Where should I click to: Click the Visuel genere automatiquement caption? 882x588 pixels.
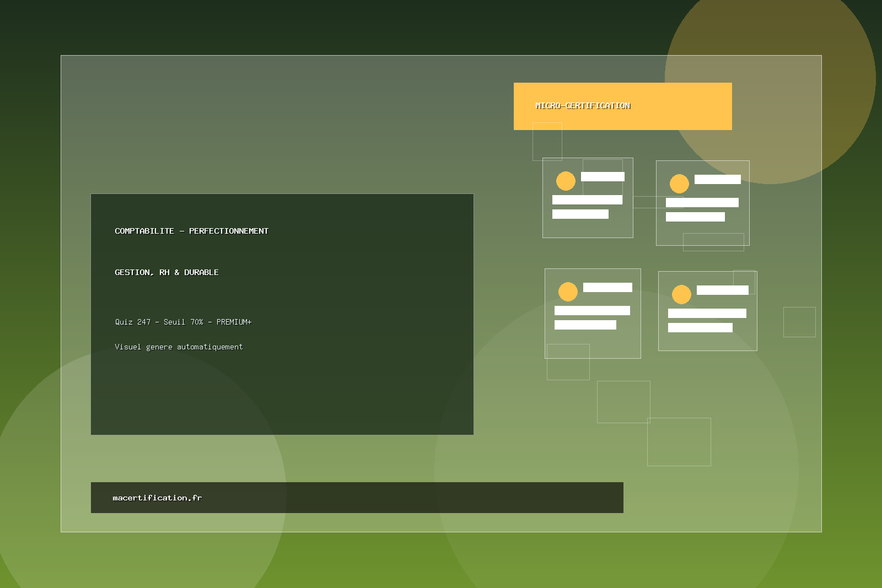[179, 347]
